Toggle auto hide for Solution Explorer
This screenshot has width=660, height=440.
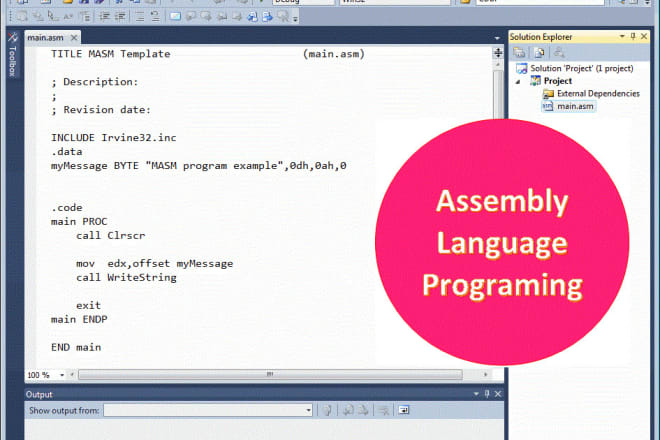(633, 37)
